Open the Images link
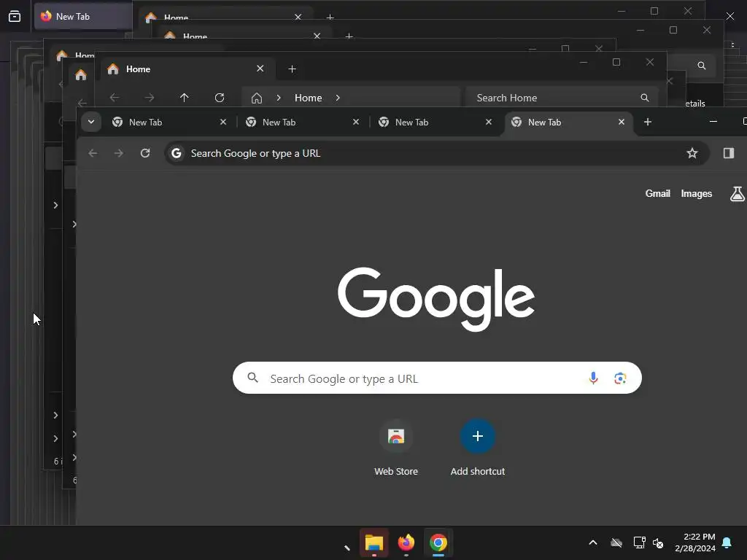The image size is (747, 560). pyautogui.click(x=697, y=193)
